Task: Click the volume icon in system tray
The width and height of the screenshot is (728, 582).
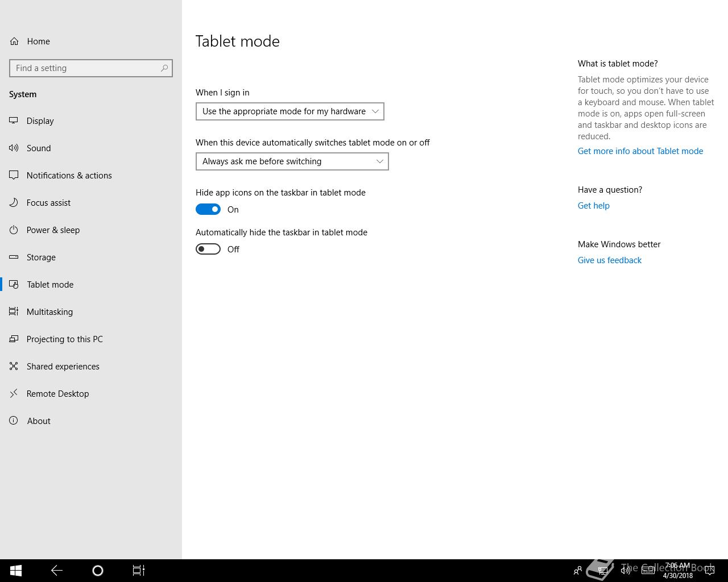Action: [x=625, y=571]
